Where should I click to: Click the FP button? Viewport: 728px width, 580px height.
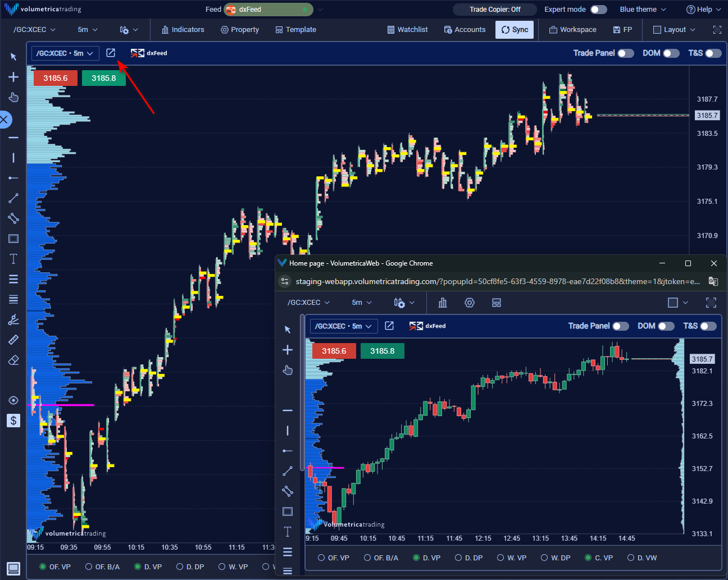(x=622, y=30)
